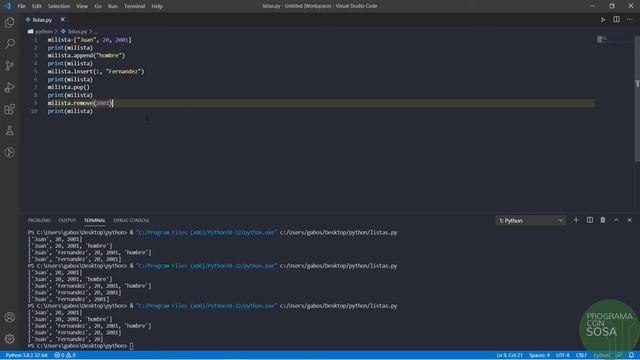Create a new terminal with plus icon
Image resolution: width=640 pixels, height=360 pixels.
pos(576,220)
